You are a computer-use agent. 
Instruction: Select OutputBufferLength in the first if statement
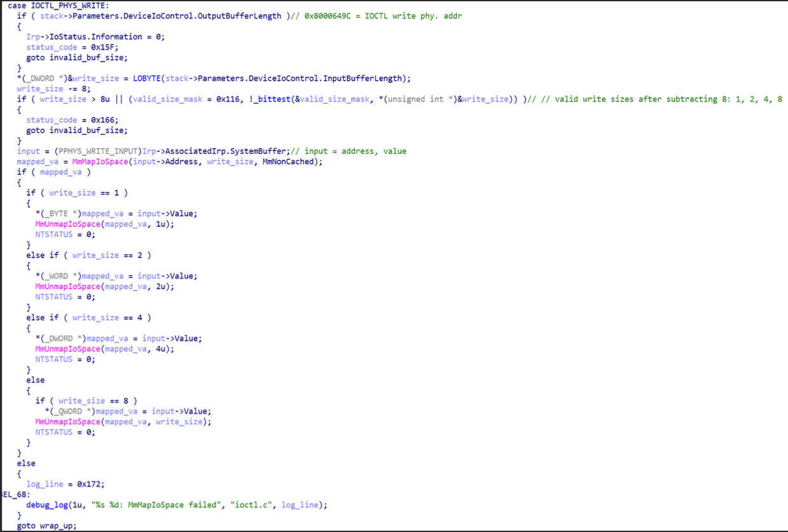click(243, 16)
